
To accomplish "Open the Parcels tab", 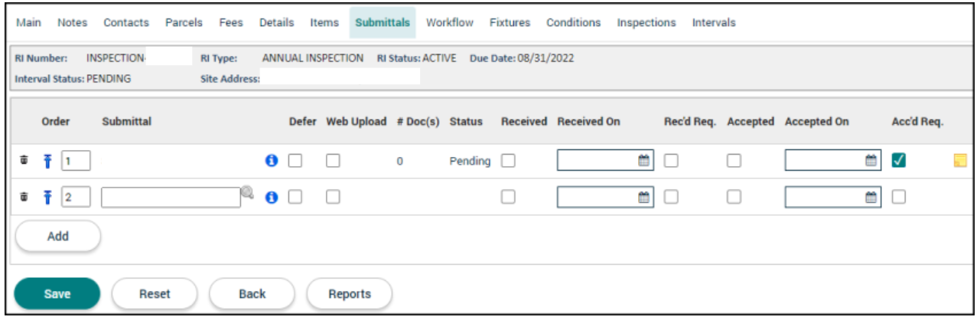I will [x=184, y=23].
